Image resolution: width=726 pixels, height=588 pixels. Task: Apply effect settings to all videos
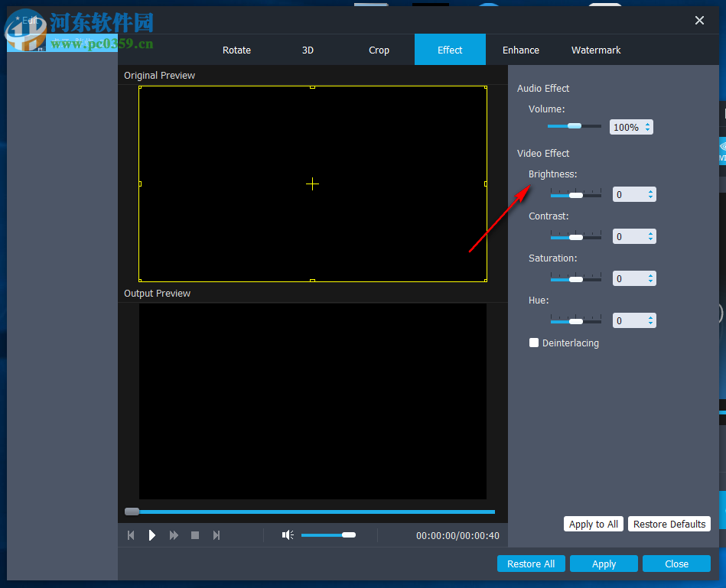[593, 524]
